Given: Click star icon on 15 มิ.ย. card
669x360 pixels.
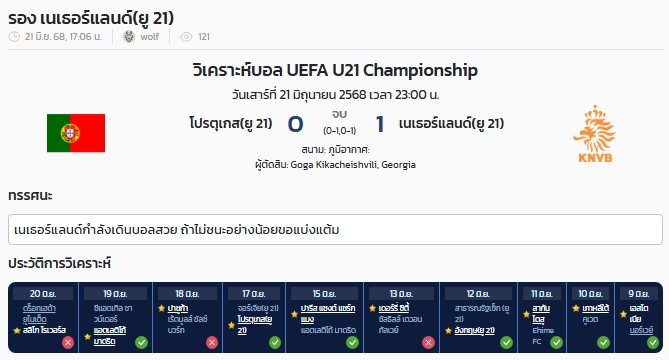Looking at the screenshot, I should 294,314.
